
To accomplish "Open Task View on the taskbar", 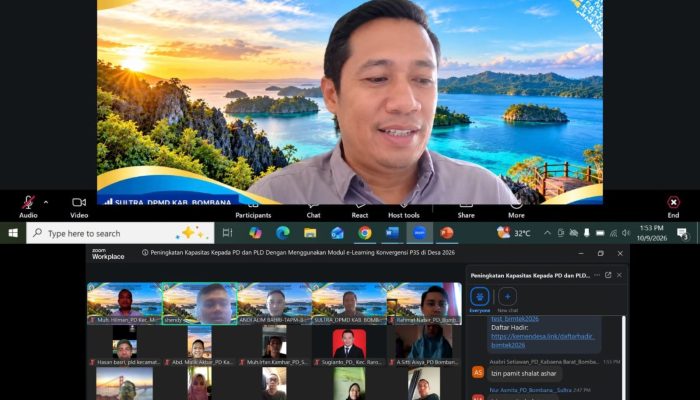I will point(228,233).
